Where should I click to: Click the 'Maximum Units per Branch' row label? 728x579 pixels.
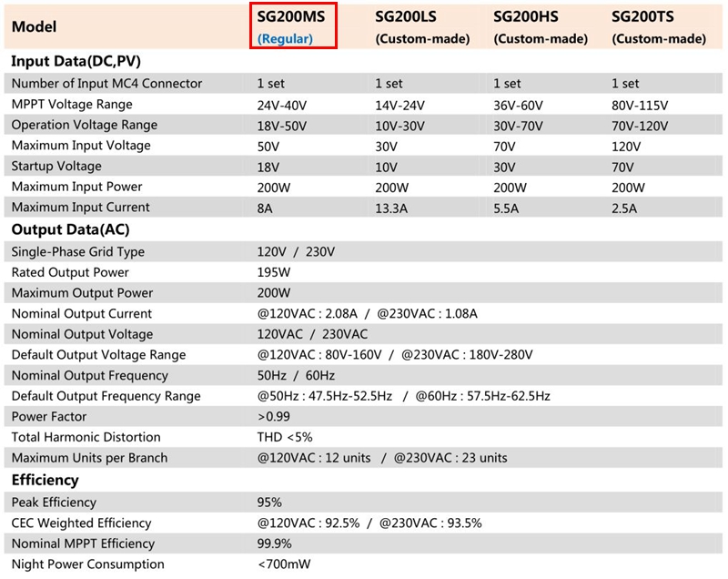tap(89, 458)
